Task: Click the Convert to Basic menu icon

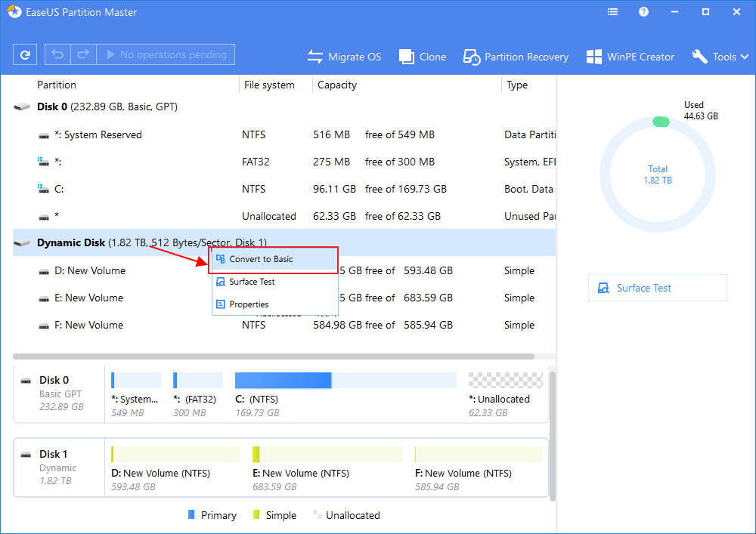Action: click(220, 259)
